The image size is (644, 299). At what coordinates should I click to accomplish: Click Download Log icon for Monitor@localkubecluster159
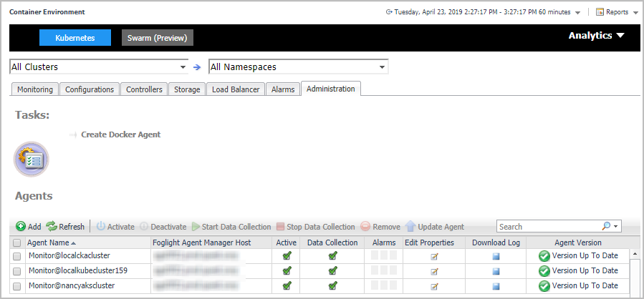[496, 271]
